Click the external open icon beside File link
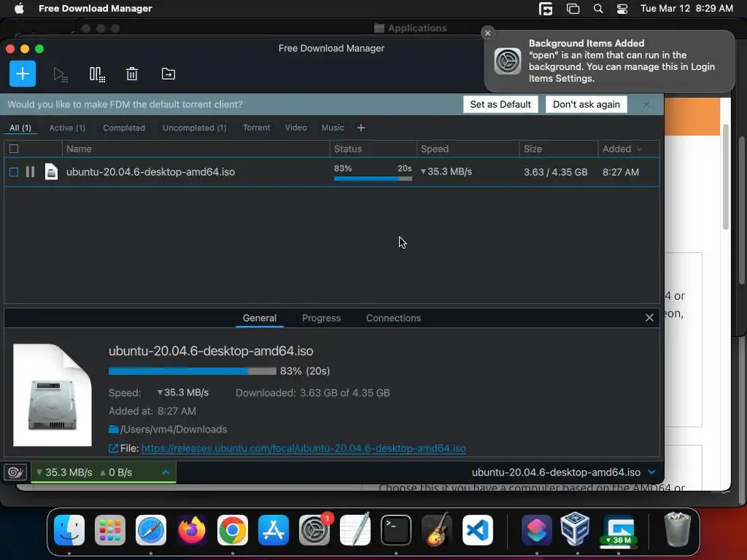The image size is (747, 560). (113, 448)
